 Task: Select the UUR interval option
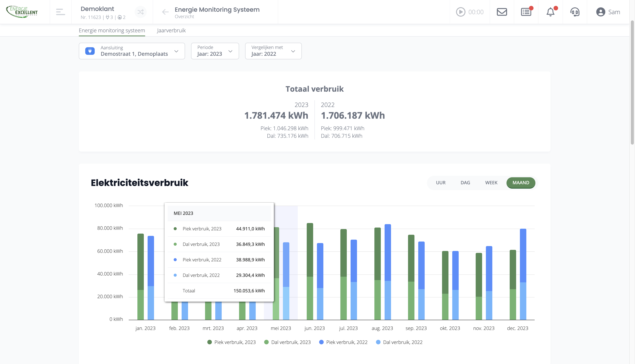tap(441, 183)
